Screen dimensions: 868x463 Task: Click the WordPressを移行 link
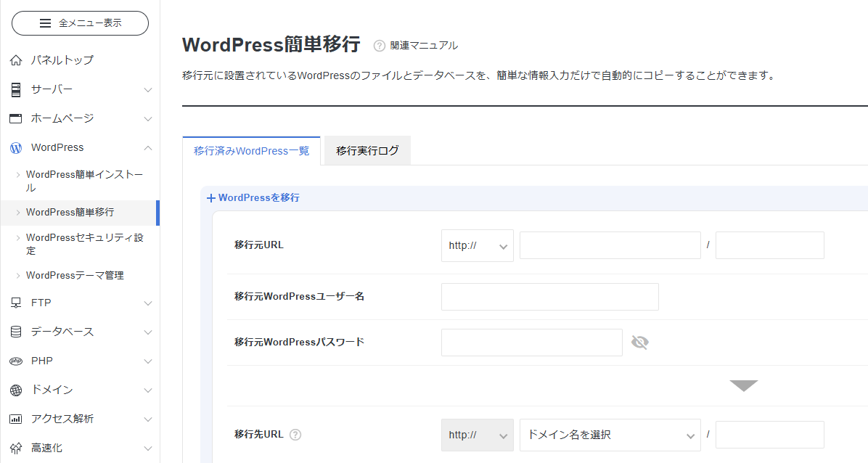pos(258,197)
